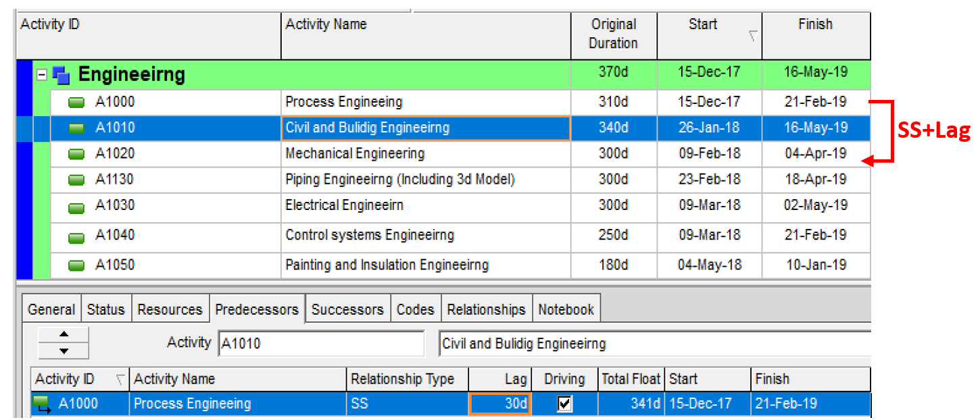This screenshot has height=420, width=980.
Task: Click the up arrow to go to previous activity
Action: pyautogui.click(x=62, y=333)
